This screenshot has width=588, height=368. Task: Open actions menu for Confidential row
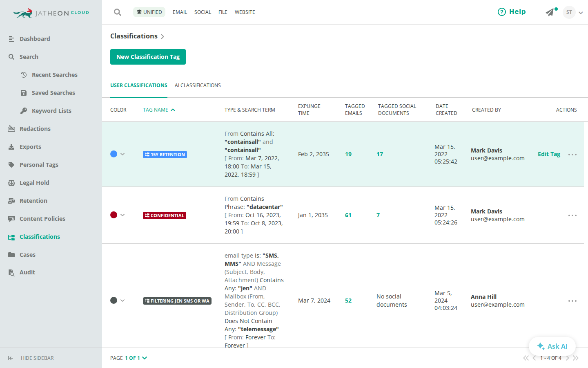[572, 215]
